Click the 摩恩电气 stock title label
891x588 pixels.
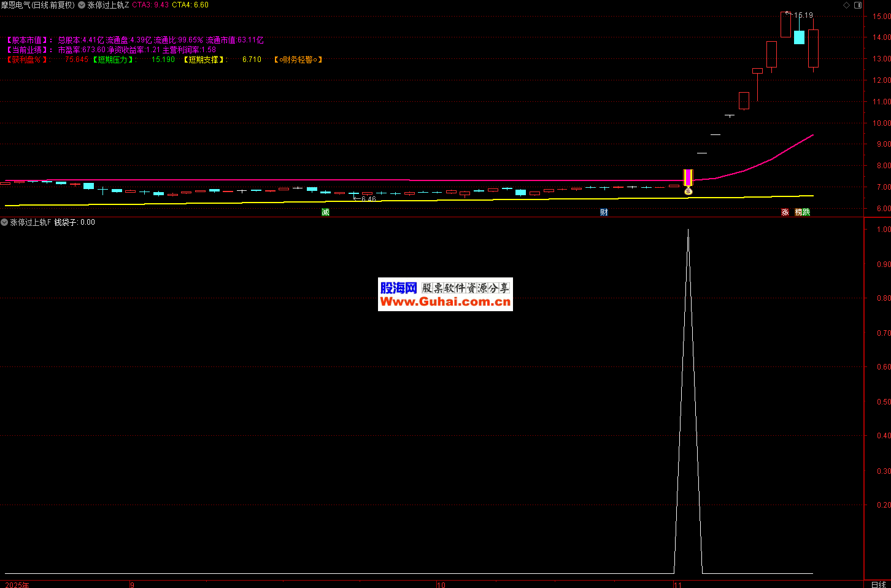coord(15,5)
